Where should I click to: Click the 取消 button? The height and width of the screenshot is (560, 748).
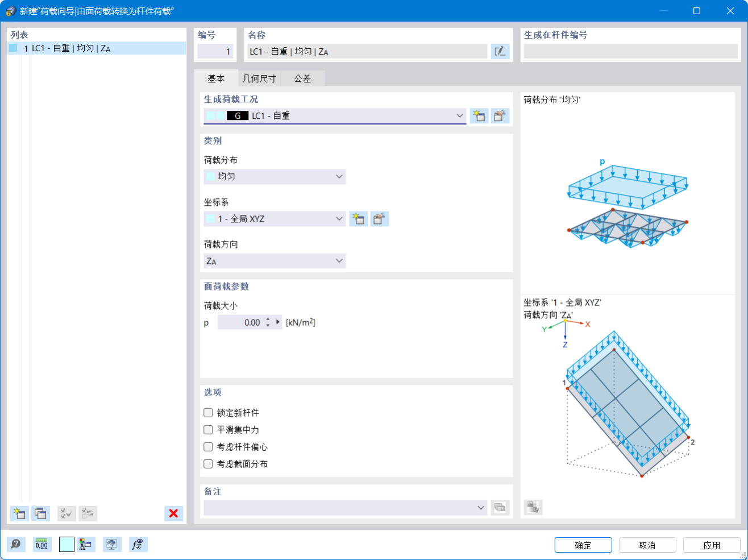pyautogui.click(x=647, y=545)
